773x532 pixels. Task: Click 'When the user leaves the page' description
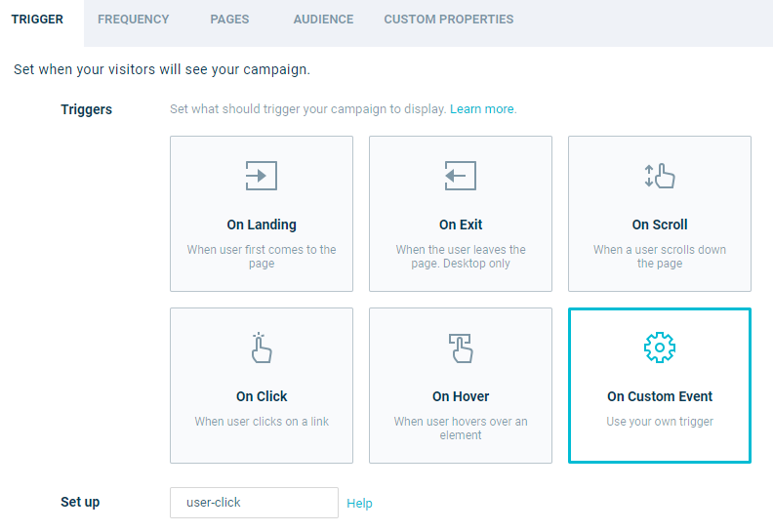point(461,257)
